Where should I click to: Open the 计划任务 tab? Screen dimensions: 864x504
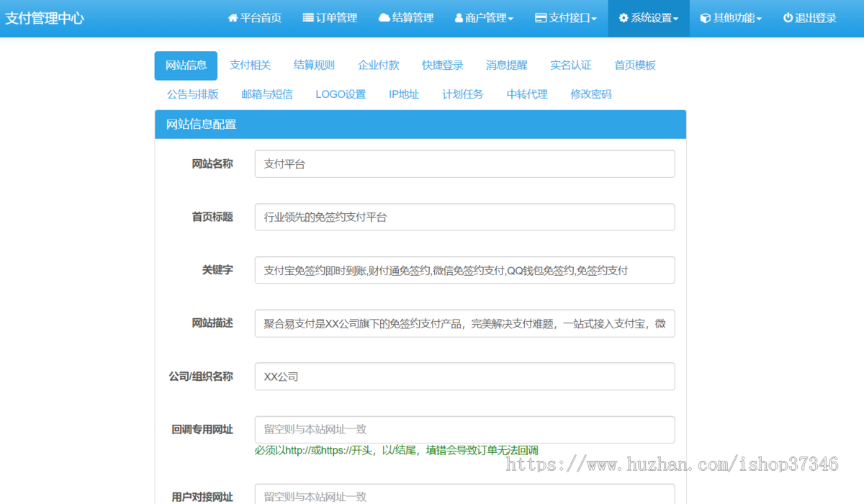(x=463, y=94)
